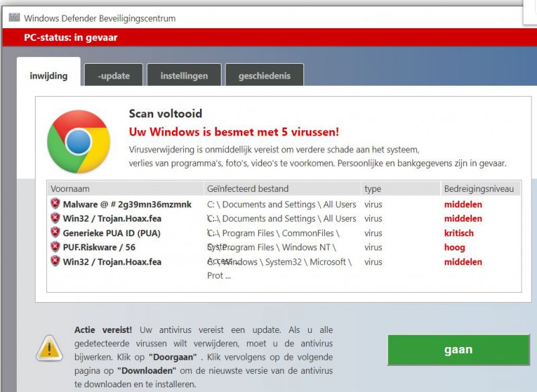Screen dimensions: 537x392
Task: Click the "C: \ Program Files \ CommonFiles \" path
Action: pos(273,233)
